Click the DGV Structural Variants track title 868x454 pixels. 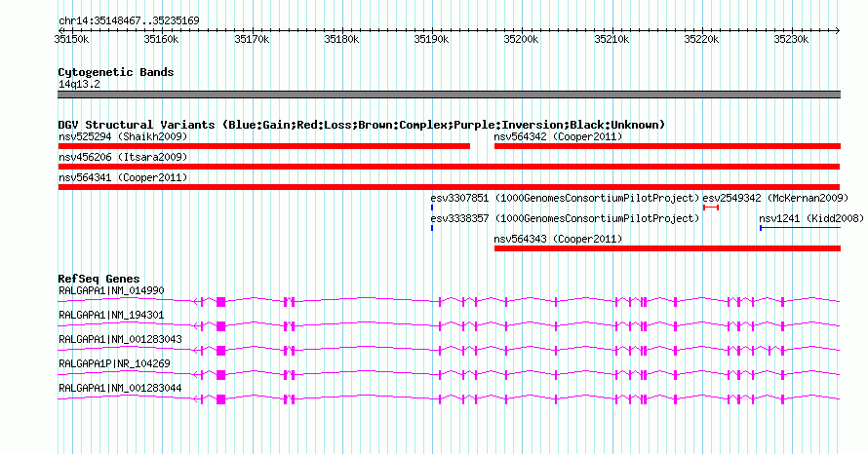pyautogui.click(x=362, y=125)
